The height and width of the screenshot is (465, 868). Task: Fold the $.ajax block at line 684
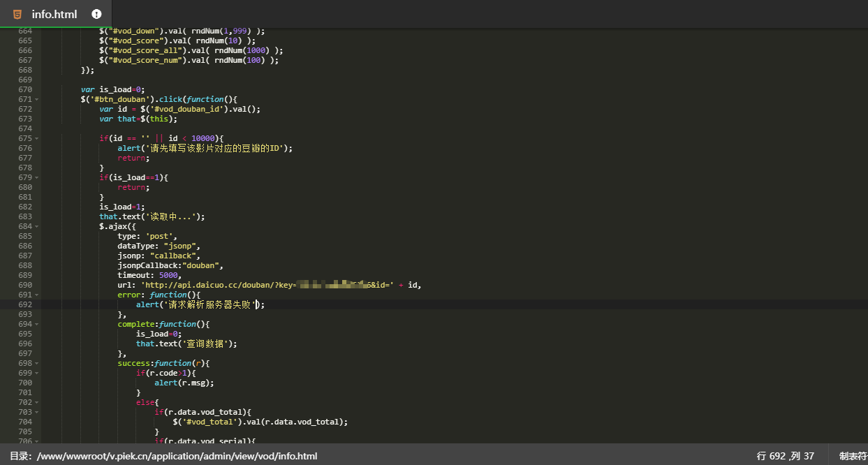[x=36, y=226]
